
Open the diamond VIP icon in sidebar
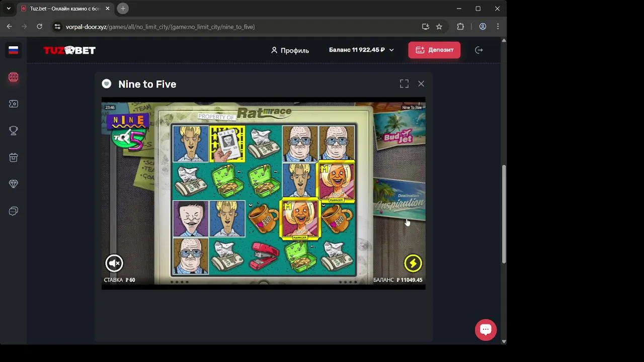point(14,184)
